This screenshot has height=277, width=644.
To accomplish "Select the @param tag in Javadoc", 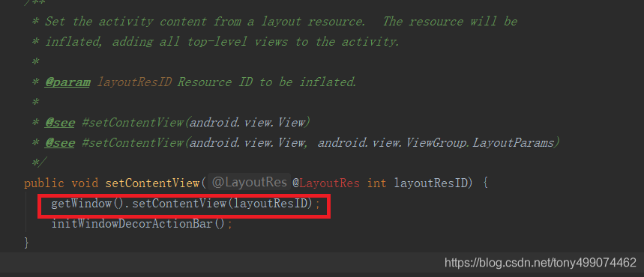I will point(67,82).
